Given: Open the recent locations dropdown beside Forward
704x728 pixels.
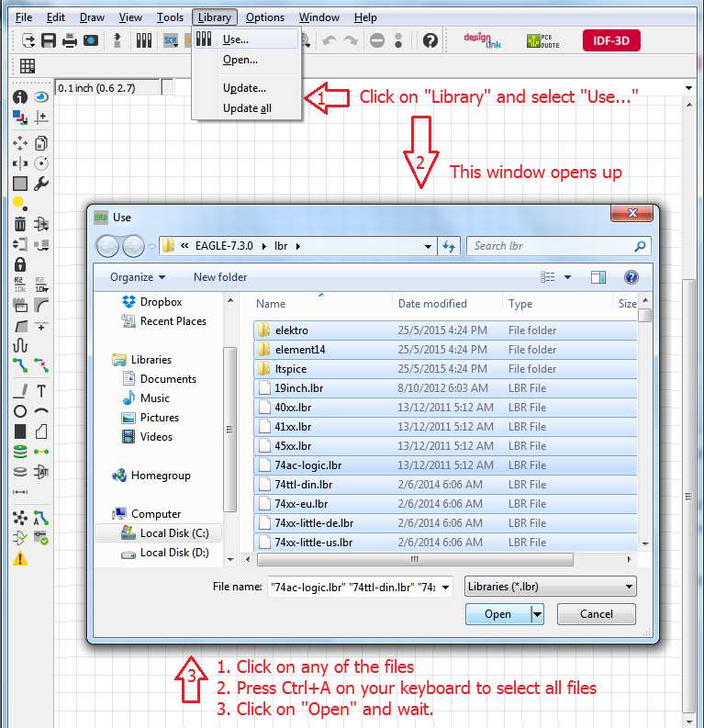Looking at the screenshot, I should [x=151, y=247].
